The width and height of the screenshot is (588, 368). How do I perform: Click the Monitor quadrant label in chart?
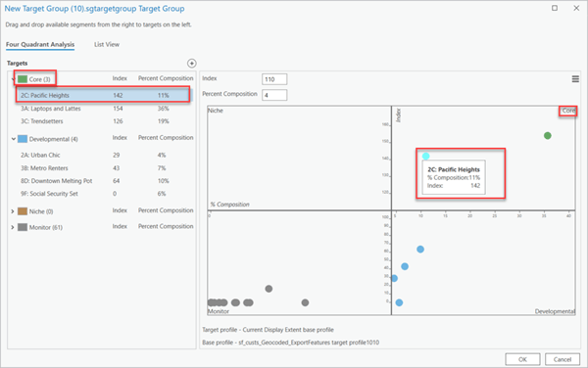pos(219,311)
